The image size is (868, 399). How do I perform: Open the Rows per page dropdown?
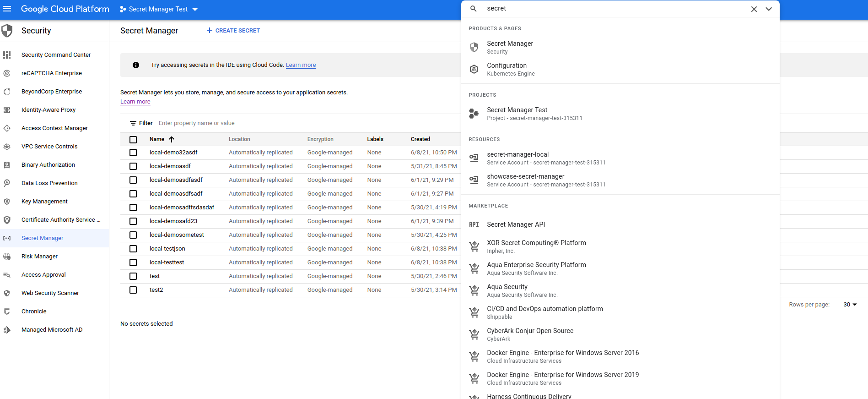(850, 305)
